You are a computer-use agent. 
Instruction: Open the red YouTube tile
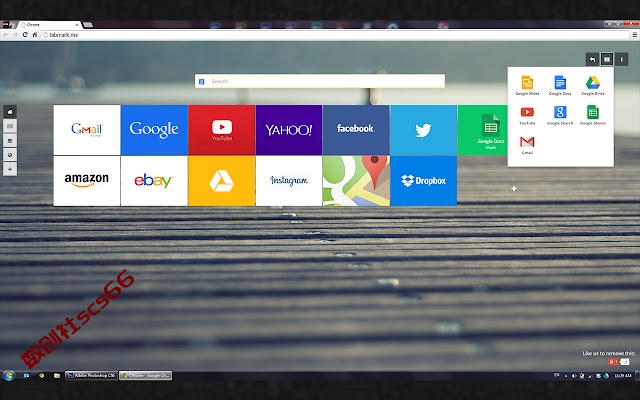point(222,130)
